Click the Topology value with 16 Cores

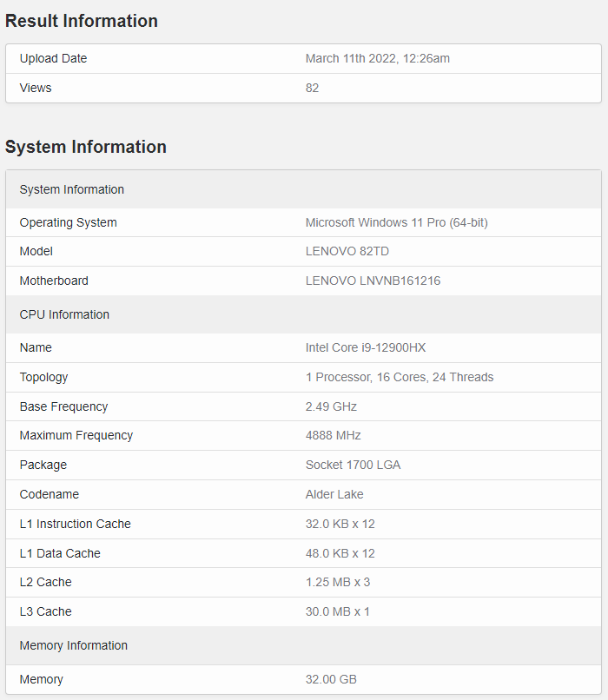399,377
